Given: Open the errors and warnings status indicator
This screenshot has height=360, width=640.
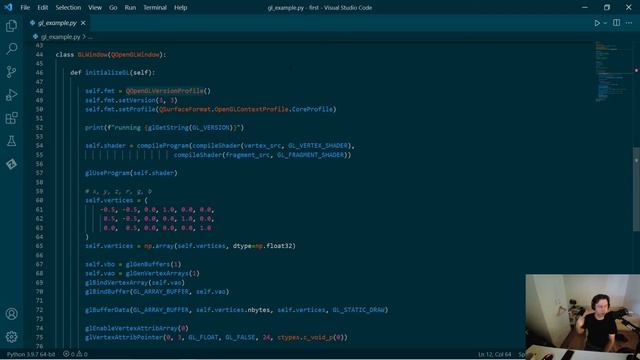Looking at the screenshot, I should point(75,354).
